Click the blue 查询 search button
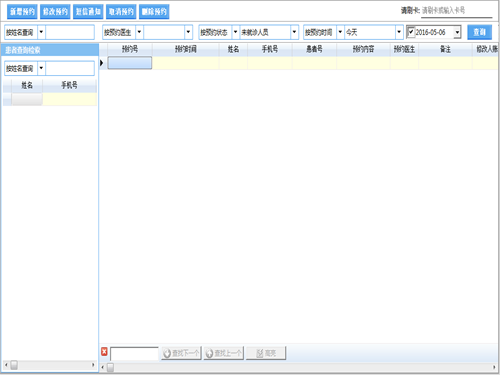Viewport: 500px width, 375px height. coord(479,32)
